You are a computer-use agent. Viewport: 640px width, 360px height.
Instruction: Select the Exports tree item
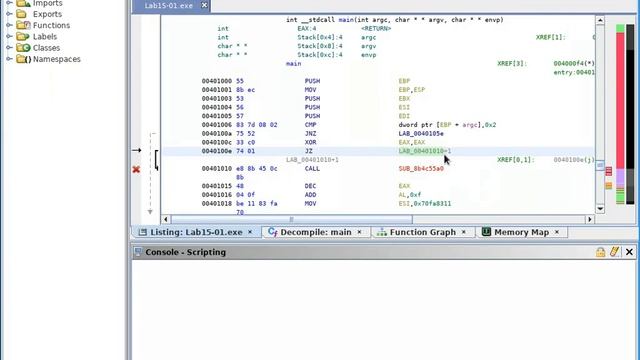[x=47, y=14]
